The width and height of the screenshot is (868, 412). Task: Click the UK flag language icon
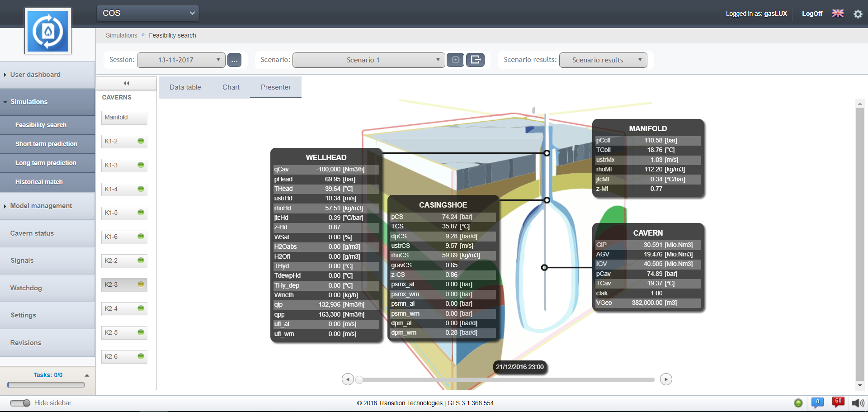coord(838,14)
